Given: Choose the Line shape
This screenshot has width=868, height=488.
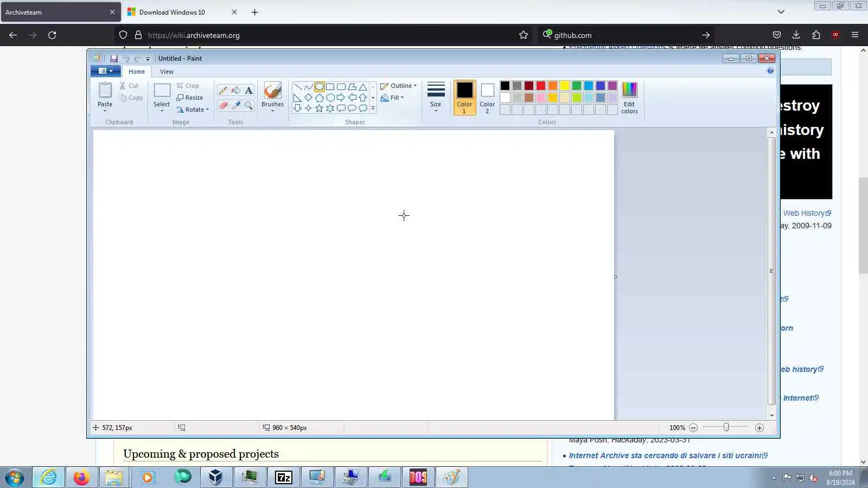Looking at the screenshot, I should (297, 87).
